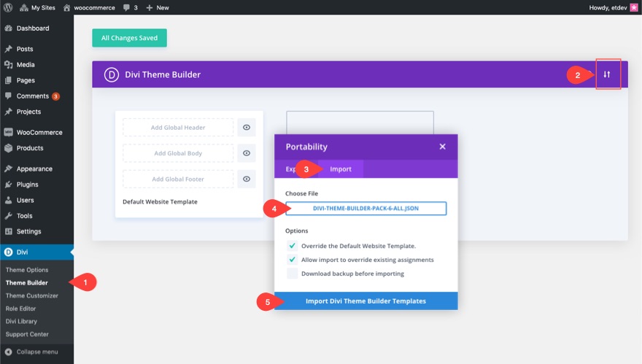The width and height of the screenshot is (642, 364).
Task: Open Theme Options submenu
Action: 27,270
